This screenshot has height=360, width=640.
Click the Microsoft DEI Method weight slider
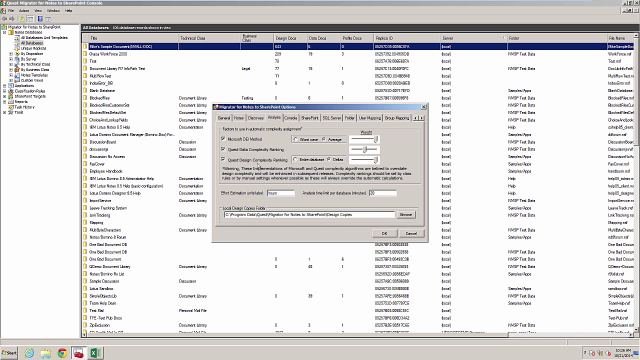[x=364, y=139]
